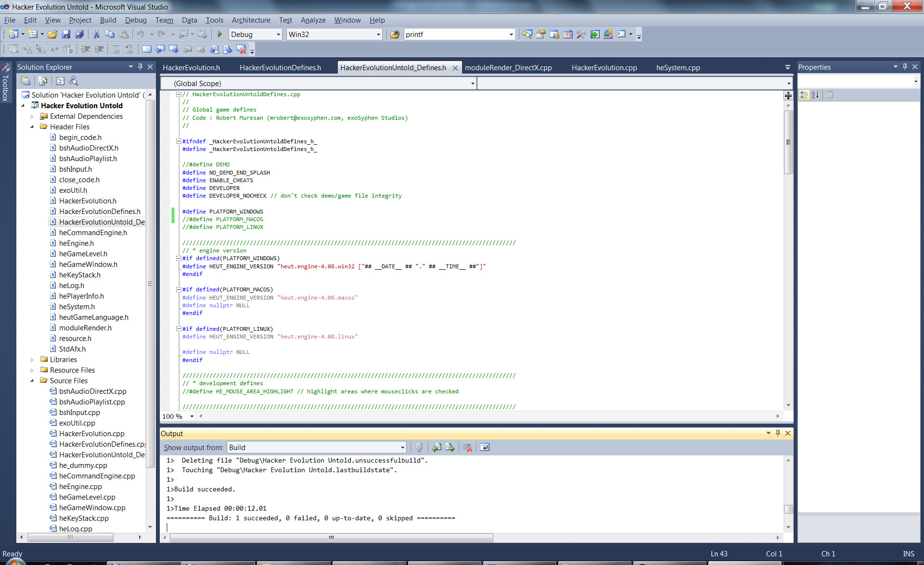Click the Find Symbol Results toolbar icon
The width and height of the screenshot is (924, 565).
pyautogui.click(x=528, y=35)
